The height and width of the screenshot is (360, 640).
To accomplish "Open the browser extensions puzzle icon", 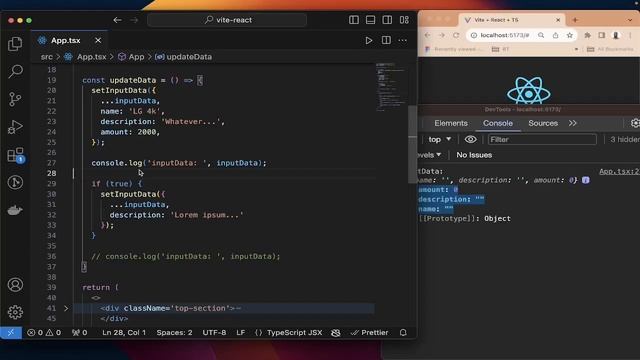I will click(587, 36).
